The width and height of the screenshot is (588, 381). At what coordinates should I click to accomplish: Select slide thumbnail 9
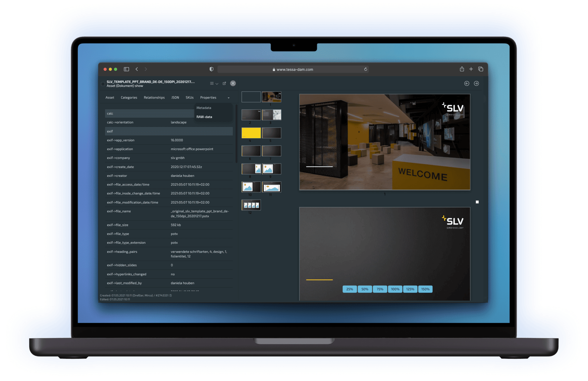click(x=271, y=169)
